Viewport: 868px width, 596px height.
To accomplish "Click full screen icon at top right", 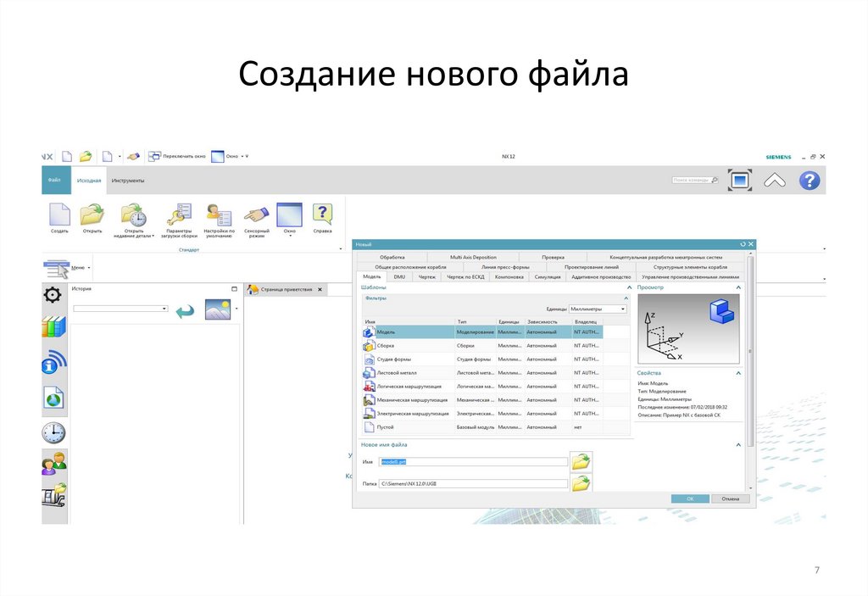I will [x=739, y=180].
